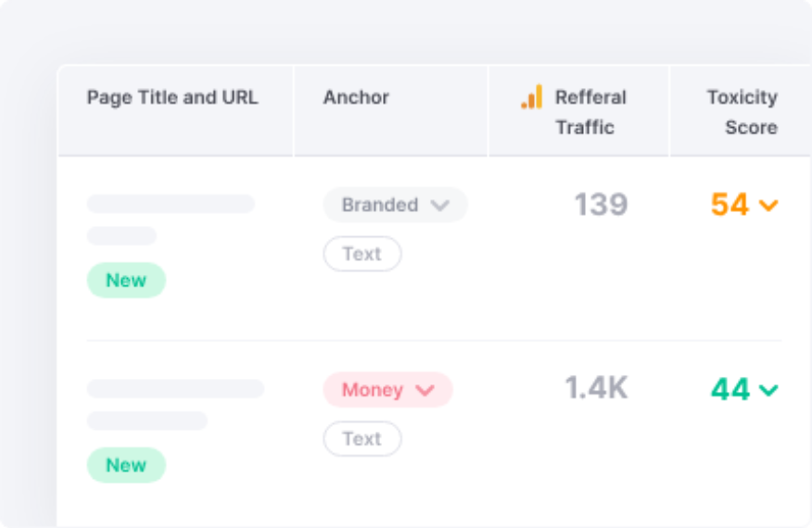
Task: Sort by Toxicity Score column header
Action: click(742, 112)
